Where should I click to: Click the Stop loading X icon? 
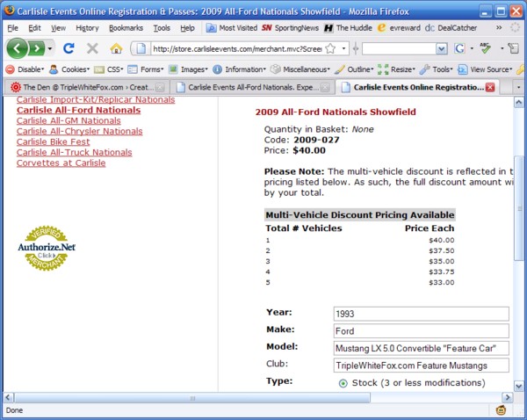coord(92,48)
